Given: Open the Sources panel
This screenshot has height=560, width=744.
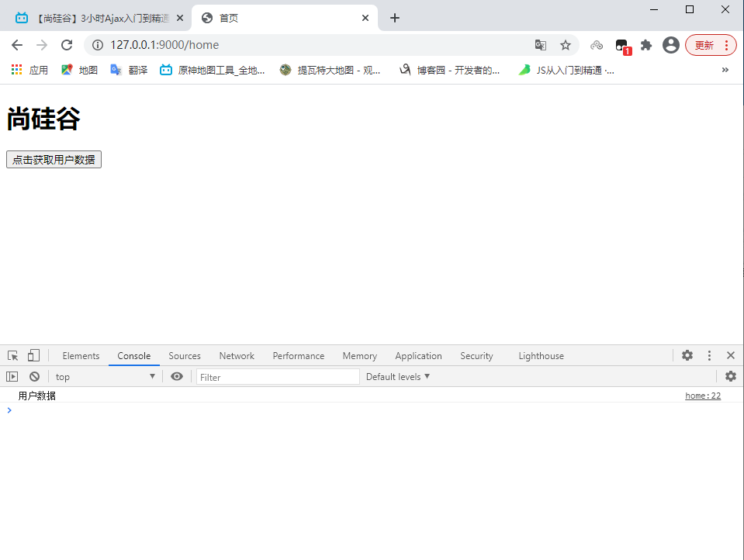Looking at the screenshot, I should [x=185, y=356].
